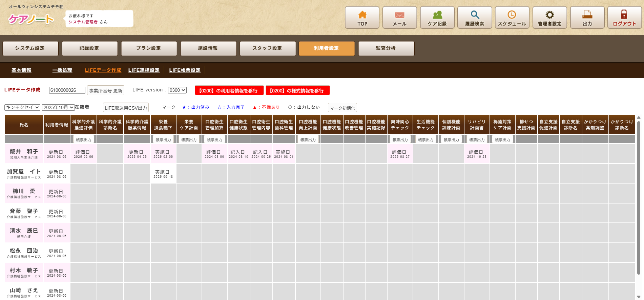Open the LIFE連携設定 submenu link
Viewport: 644px width, 300px height.
(144, 70)
